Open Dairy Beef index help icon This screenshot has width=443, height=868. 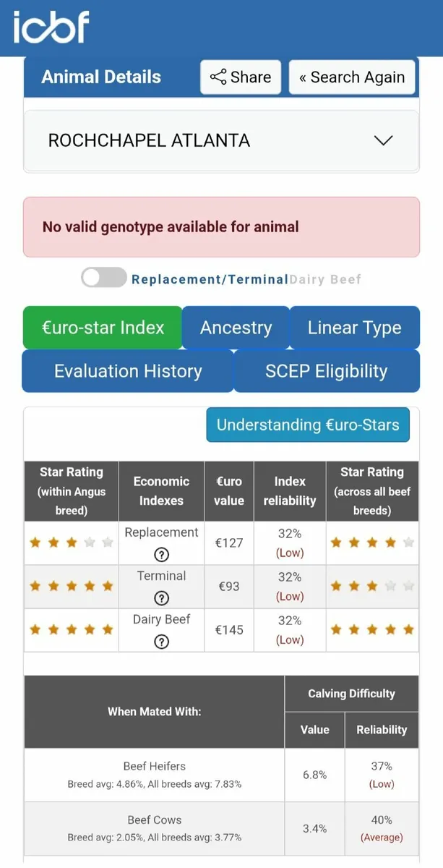point(162,642)
